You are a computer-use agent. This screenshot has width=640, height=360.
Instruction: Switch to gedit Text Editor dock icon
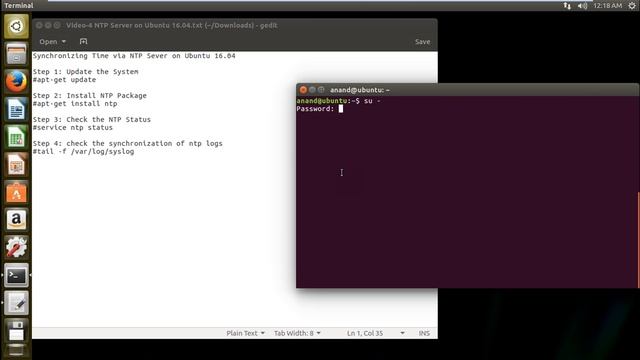[x=16, y=303]
